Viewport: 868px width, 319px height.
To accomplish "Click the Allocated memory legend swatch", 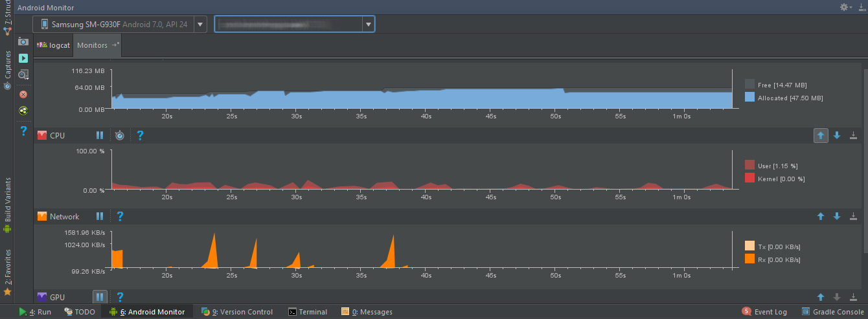I will [x=750, y=97].
